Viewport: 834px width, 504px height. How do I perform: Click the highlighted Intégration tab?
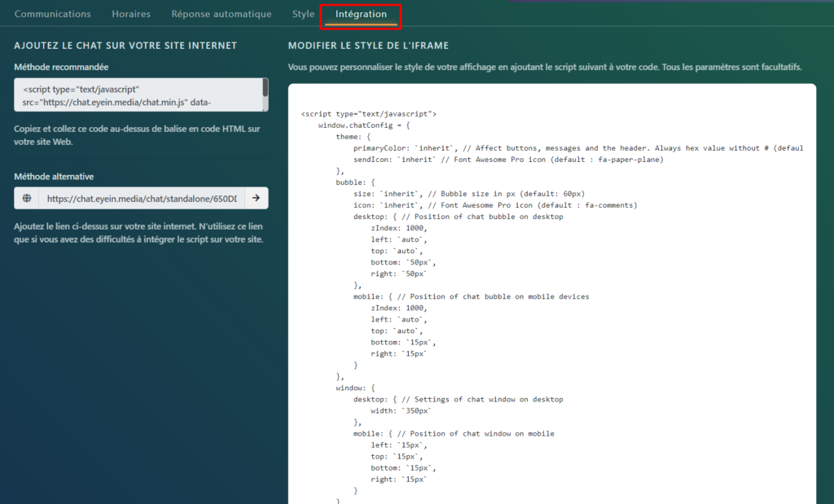pyautogui.click(x=361, y=15)
